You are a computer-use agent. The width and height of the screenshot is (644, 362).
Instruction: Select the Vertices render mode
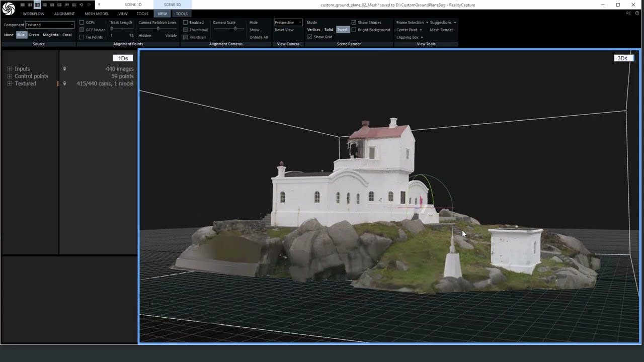click(x=313, y=30)
